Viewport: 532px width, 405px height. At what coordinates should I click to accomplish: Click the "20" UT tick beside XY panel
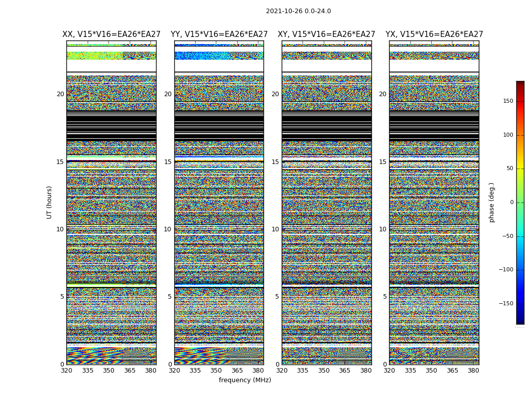[x=276, y=94]
